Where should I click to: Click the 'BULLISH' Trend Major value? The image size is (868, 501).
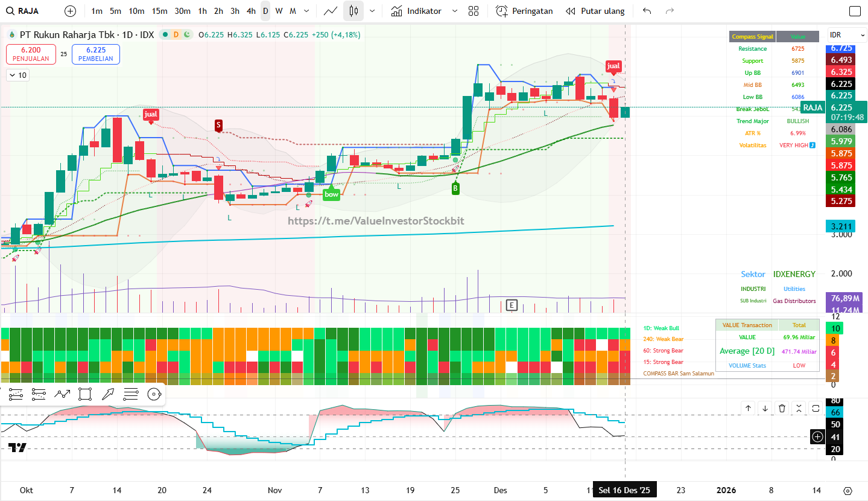click(798, 121)
